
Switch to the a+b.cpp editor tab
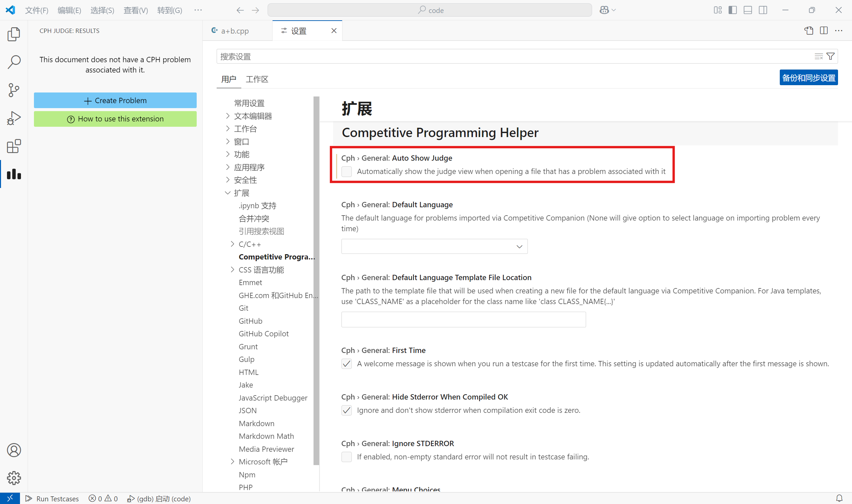pos(234,31)
